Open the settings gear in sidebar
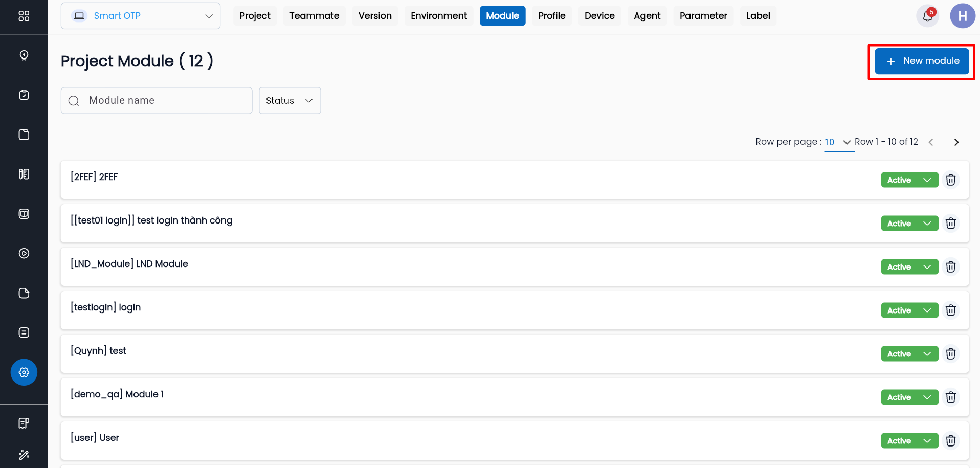Viewport: 980px width, 468px height. click(x=24, y=372)
